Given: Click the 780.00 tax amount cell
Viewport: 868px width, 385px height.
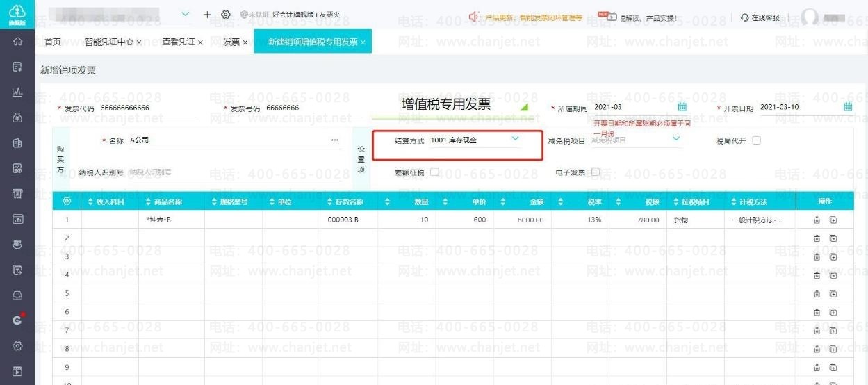Looking at the screenshot, I should [x=637, y=220].
